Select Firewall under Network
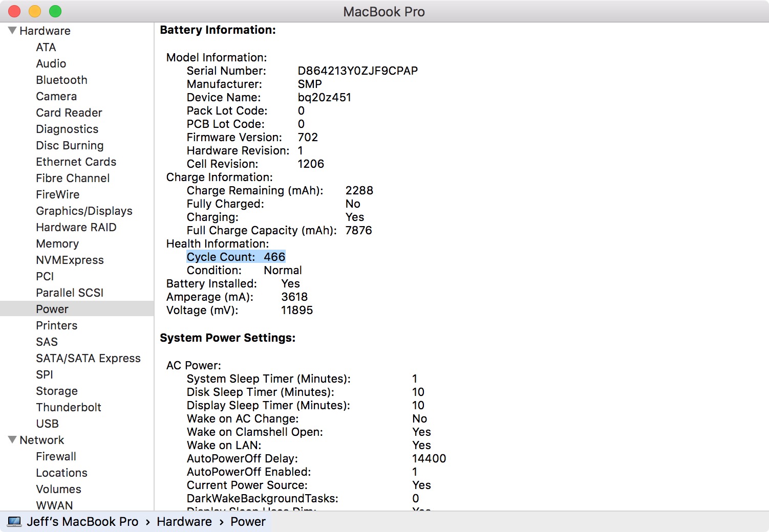769x532 pixels. (x=56, y=456)
